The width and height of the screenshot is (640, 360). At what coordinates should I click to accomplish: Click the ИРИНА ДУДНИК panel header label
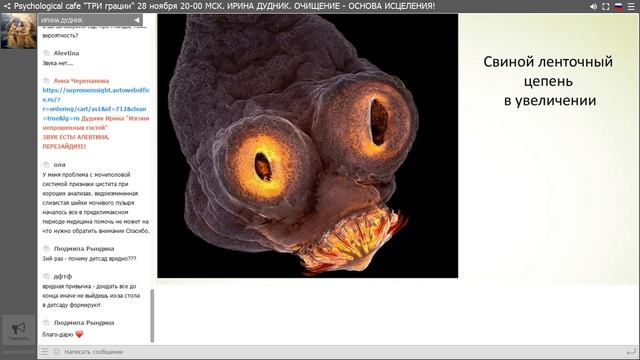tap(62, 20)
